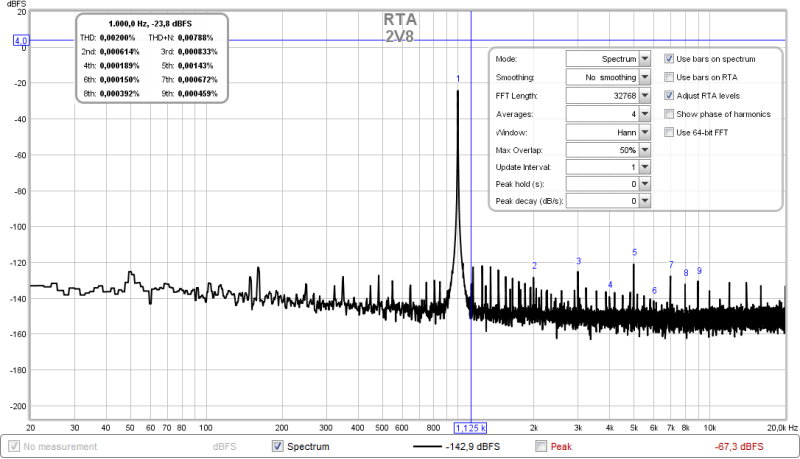This screenshot has height=459, width=800.
Task: Click the 1,125 k cursor frequency label
Action: 471,426
